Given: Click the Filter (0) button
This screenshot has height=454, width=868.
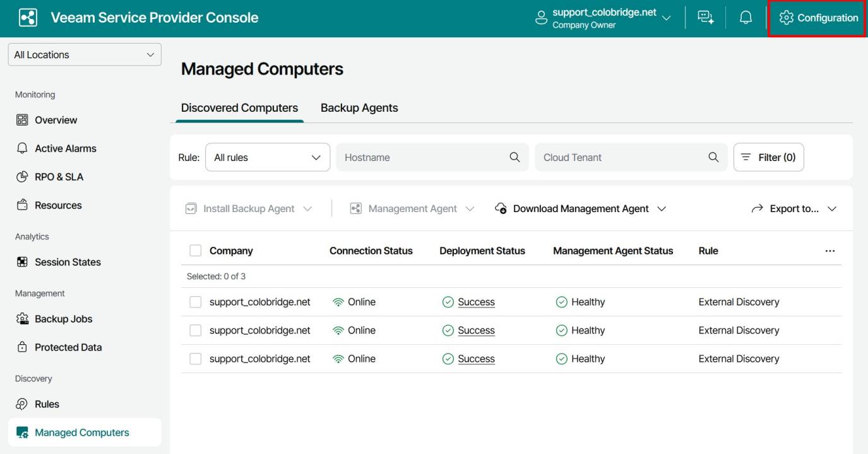Looking at the screenshot, I should point(768,157).
